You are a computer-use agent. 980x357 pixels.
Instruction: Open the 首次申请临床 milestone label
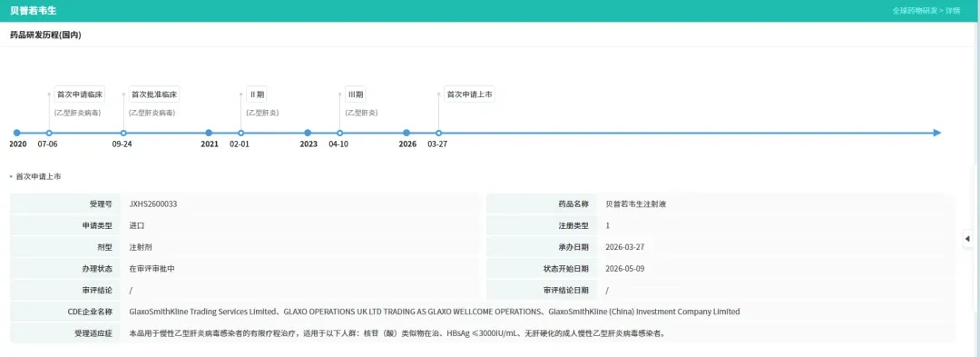click(80, 95)
